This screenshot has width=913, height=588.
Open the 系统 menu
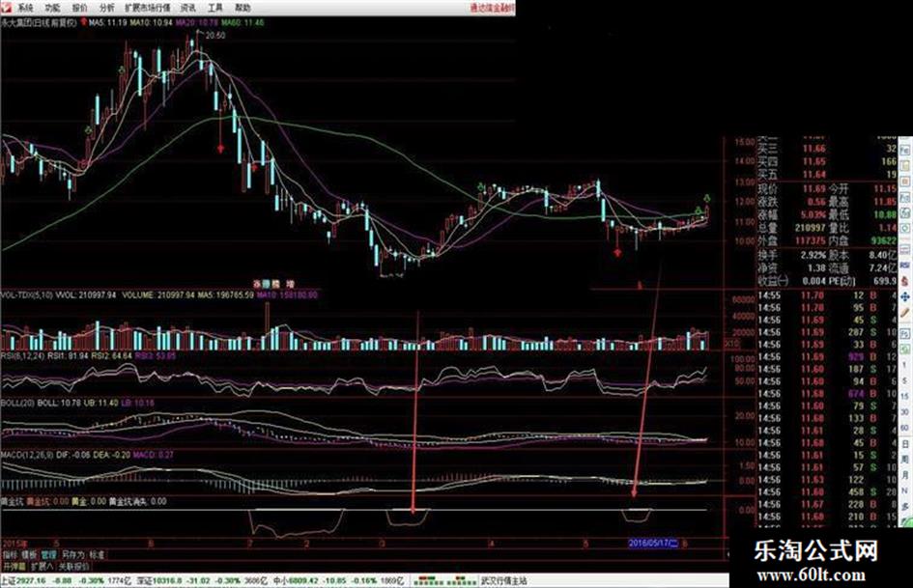[x=25, y=8]
